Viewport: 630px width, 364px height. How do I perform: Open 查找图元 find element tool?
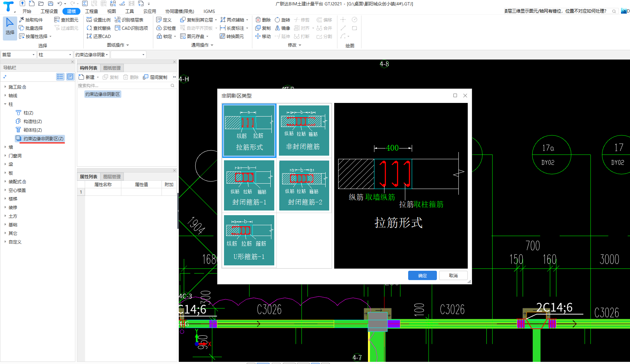click(x=66, y=20)
